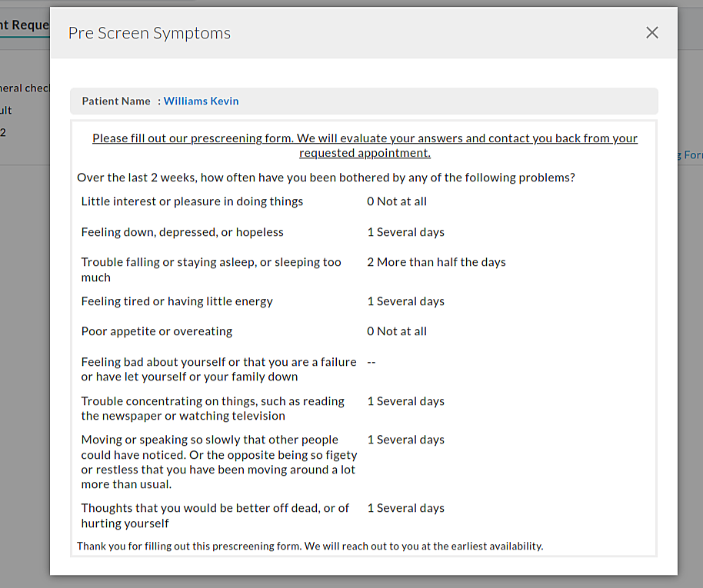The height and width of the screenshot is (588, 703).
Task: Click the Feeling down, depressed, or hopeless question
Action: pyautogui.click(x=184, y=231)
